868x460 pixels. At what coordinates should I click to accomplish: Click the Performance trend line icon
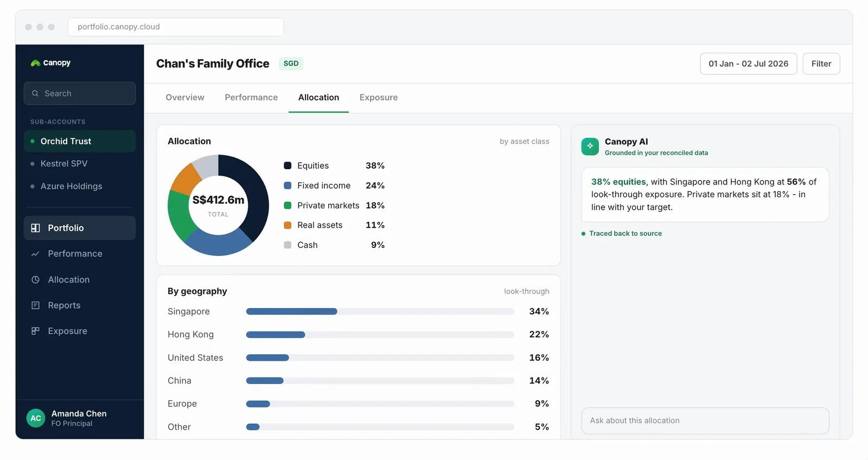click(35, 254)
